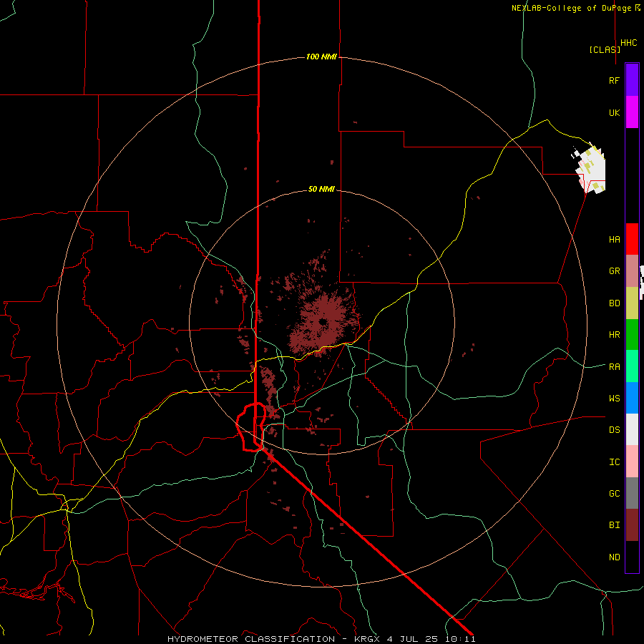Viewport: 644px width, 644px height.
Task: Click the white dry-snow echo patch
Action: pyautogui.click(x=590, y=168)
